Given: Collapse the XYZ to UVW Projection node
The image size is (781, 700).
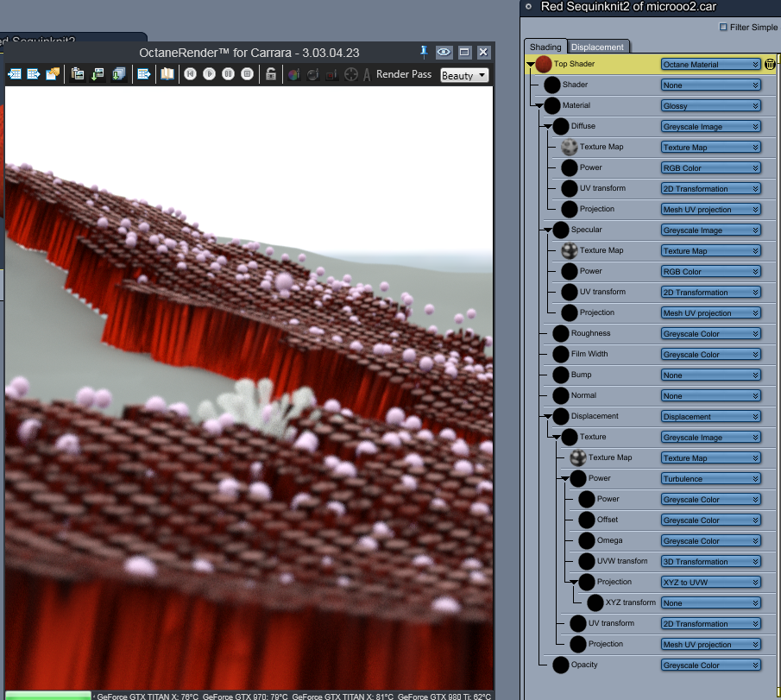Looking at the screenshot, I should [x=574, y=583].
